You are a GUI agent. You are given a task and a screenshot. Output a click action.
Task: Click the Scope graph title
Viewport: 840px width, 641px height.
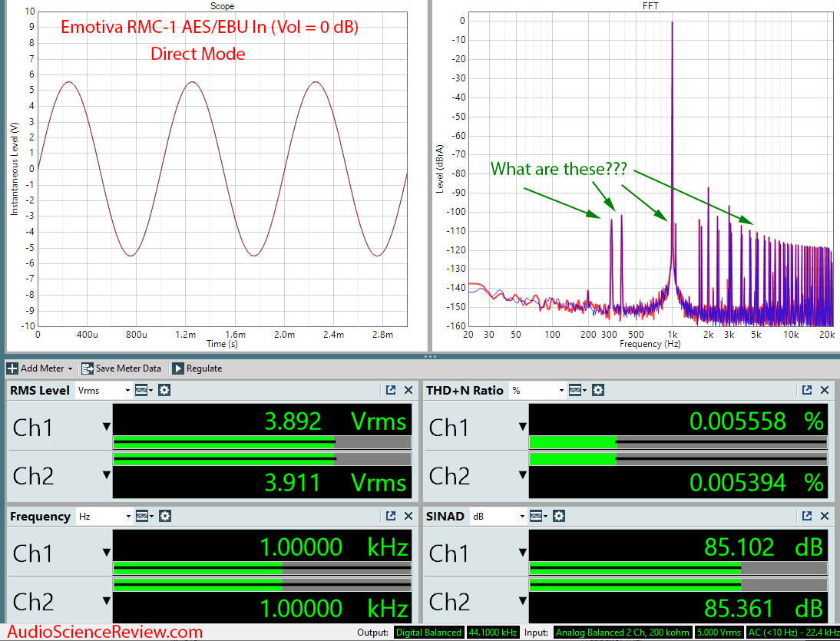click(x=222, y=6)
